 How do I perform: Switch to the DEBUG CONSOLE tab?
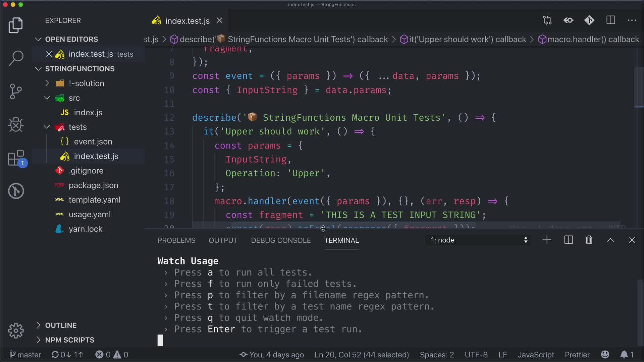tap(281, 240)
